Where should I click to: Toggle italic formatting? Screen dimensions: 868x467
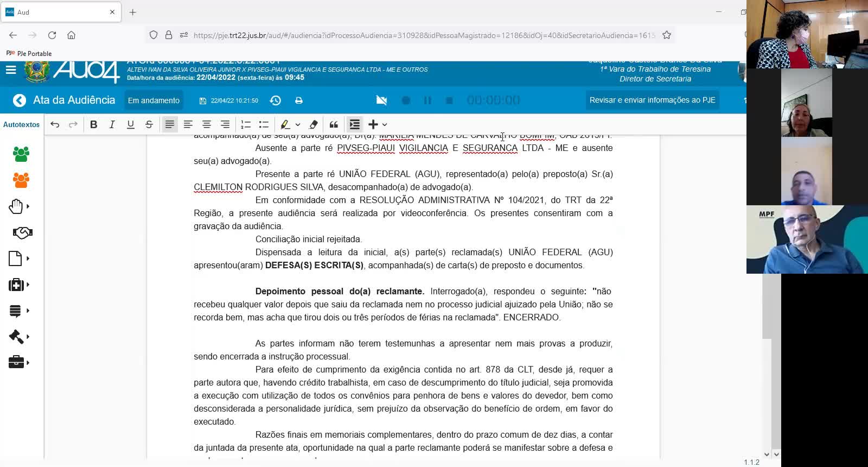(x=112, y=125)
